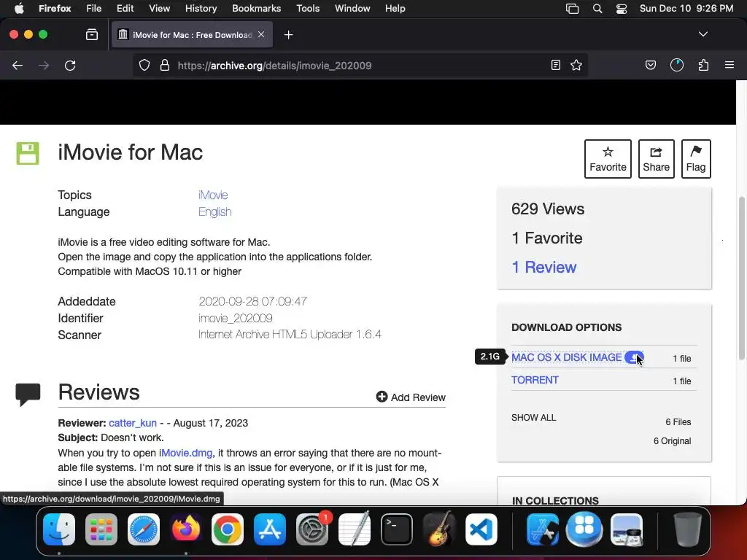Click the Flag button
Viewport: 747px width, 560px height.
(696, 159)
